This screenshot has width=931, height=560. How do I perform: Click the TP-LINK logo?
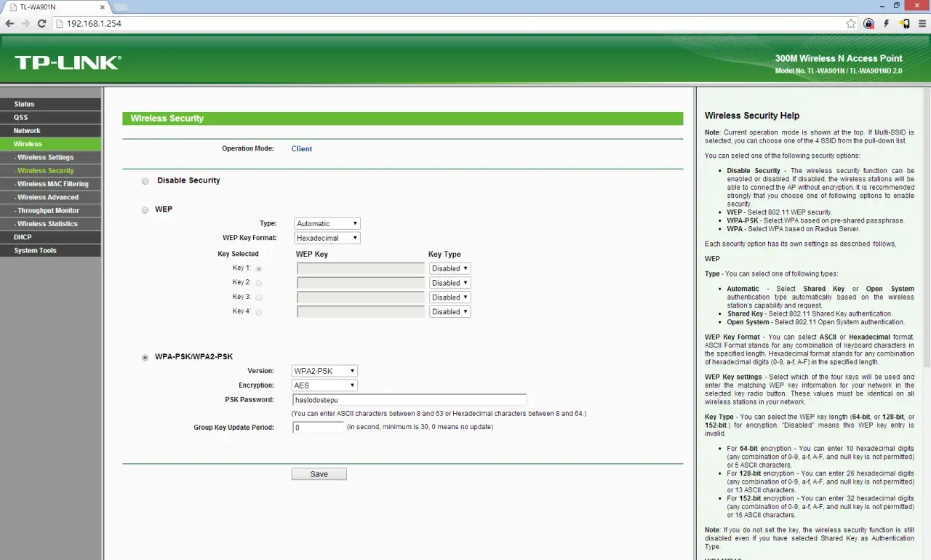coord(68,63)
